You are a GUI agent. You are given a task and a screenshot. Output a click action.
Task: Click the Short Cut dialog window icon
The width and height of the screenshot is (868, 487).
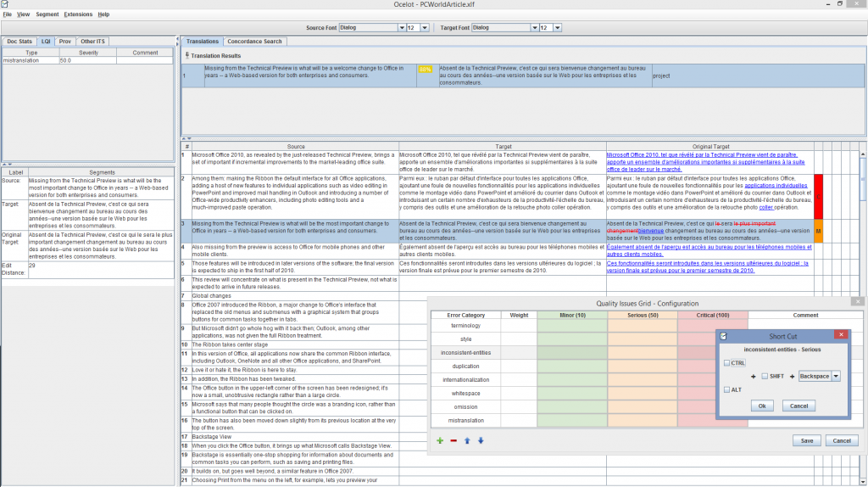click(x=723, y=336)
